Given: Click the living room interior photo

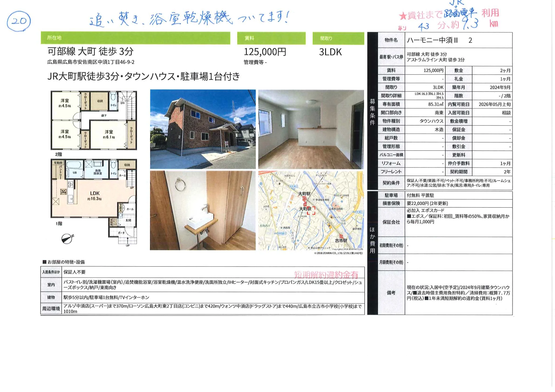Looking at the screenshot, I should [x=311, y=129].
